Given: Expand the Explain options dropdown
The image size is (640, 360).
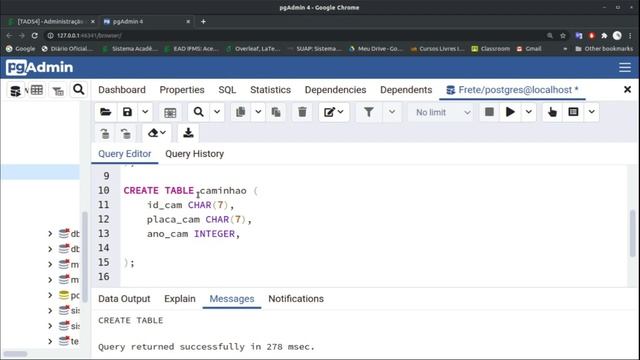Looking at the screenshot, I should [591, 112].
